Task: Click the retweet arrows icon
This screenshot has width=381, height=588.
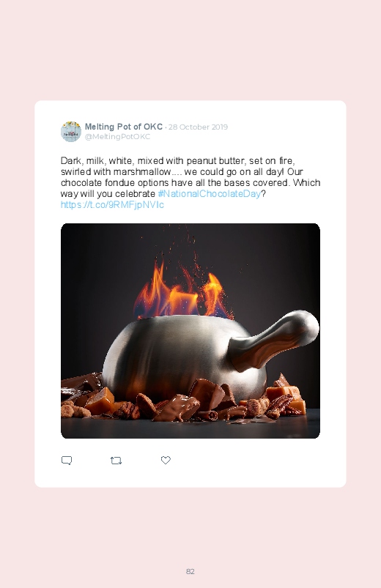Action: [116, 460]
